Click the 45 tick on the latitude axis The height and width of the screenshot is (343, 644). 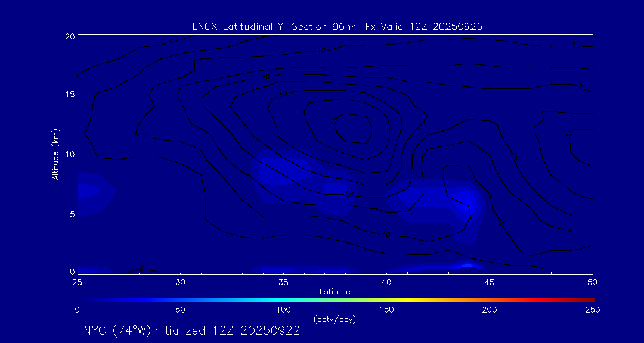[x=489, y=281]
